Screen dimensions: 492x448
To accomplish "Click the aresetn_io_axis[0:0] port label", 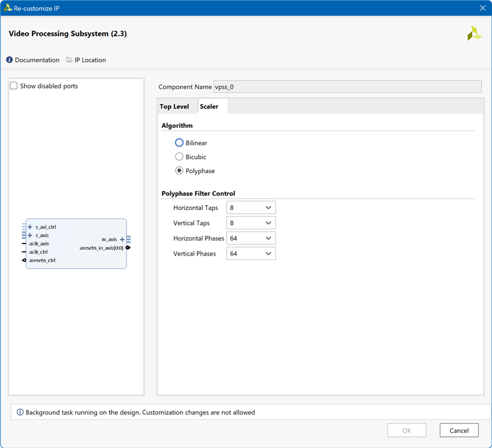I will (x=102, y=248).
